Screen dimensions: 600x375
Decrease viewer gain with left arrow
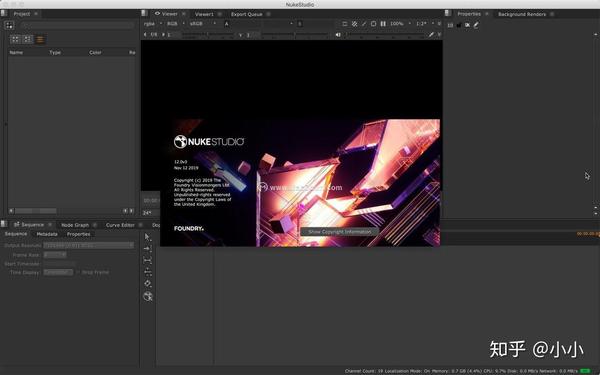(145, 34)
